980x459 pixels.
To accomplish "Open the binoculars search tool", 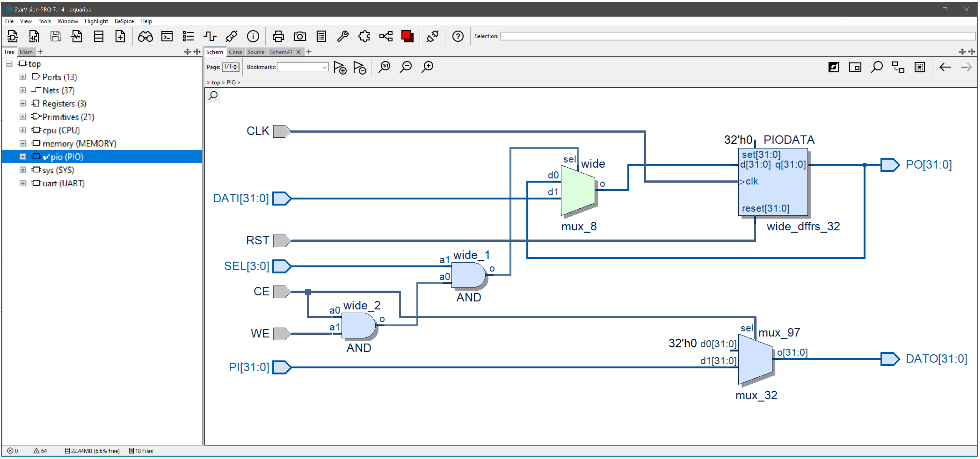I will [x=145, y=36].
